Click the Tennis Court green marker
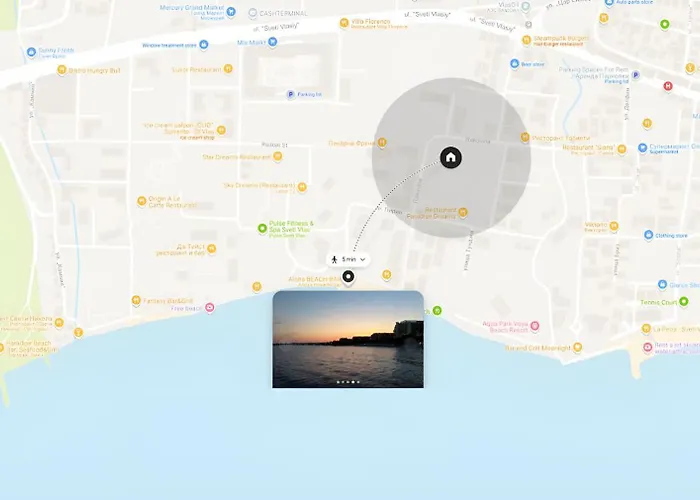This screenshot has height=500, width=700. click(684, 301)
